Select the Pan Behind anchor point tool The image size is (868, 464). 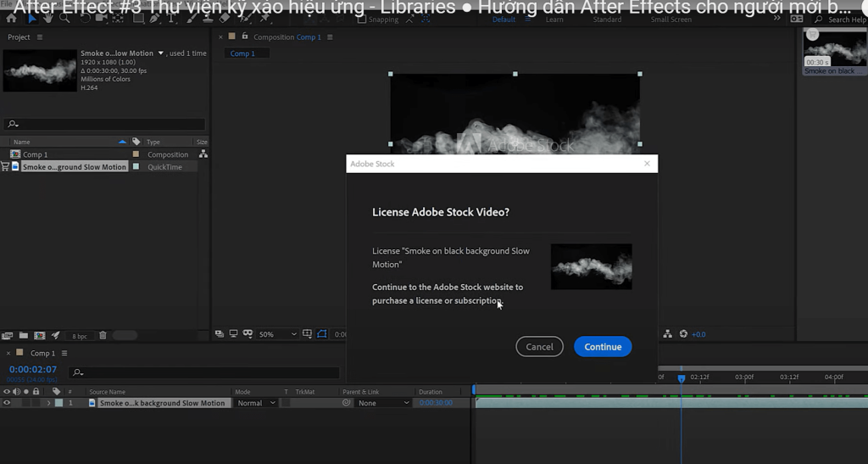point(118,19)
